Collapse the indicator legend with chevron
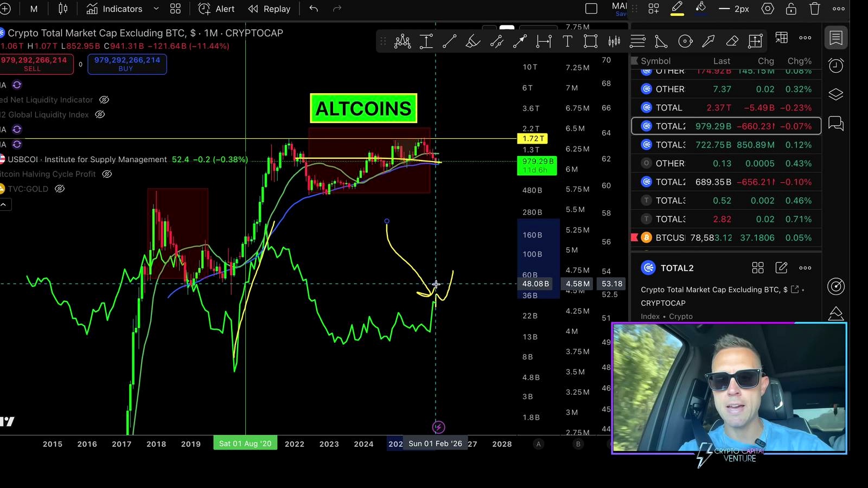This screenshot has height=488, width=868. (4, 204)
